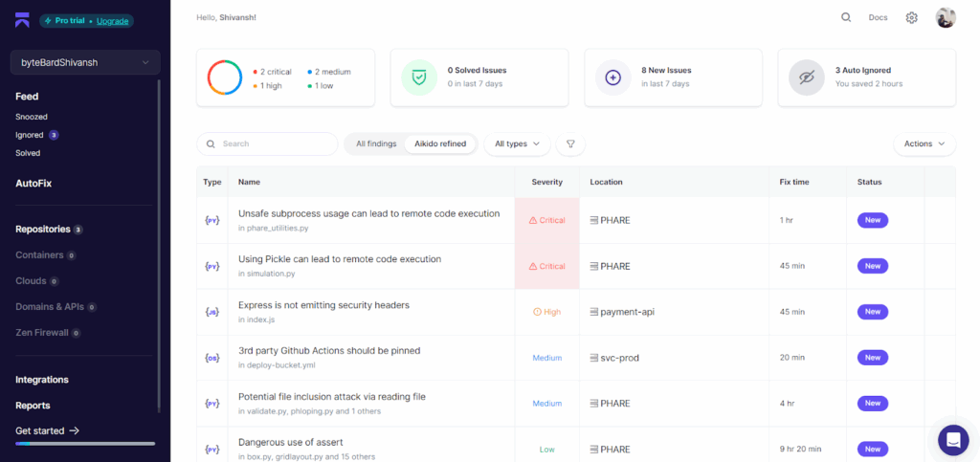Open Solved in the sidebar
The width and height of the screenshot is (980, 462).
[28, 153]
